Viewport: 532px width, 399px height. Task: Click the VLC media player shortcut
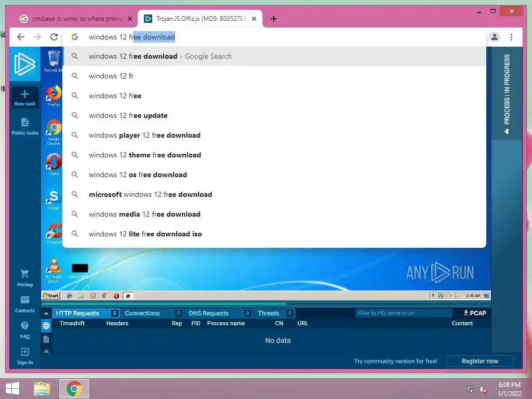pos(54,270)
